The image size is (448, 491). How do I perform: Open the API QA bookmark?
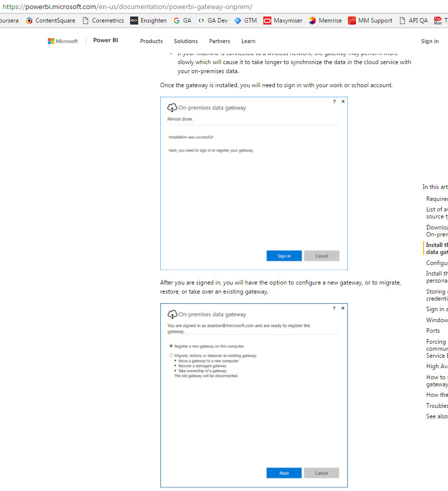(x=413, y=21)
